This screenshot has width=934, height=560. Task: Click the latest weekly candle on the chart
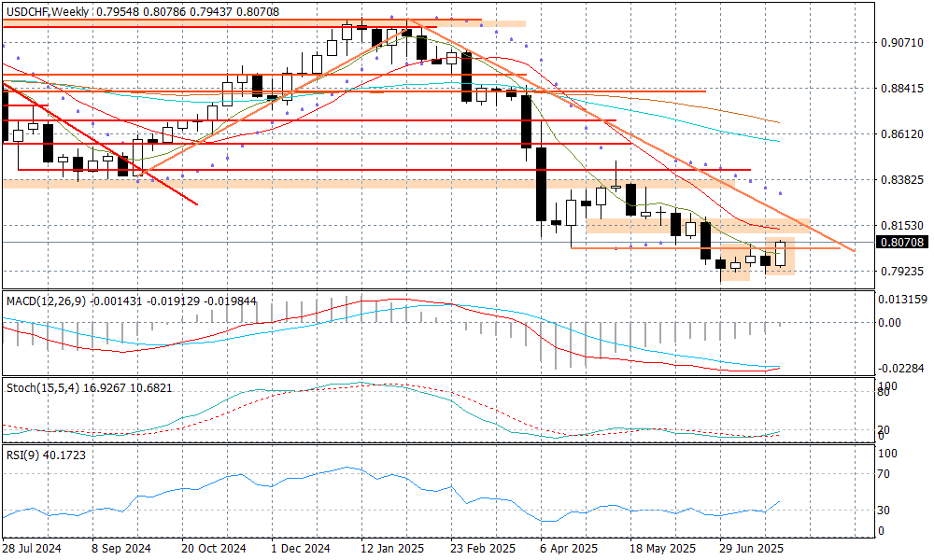[780, 254]
